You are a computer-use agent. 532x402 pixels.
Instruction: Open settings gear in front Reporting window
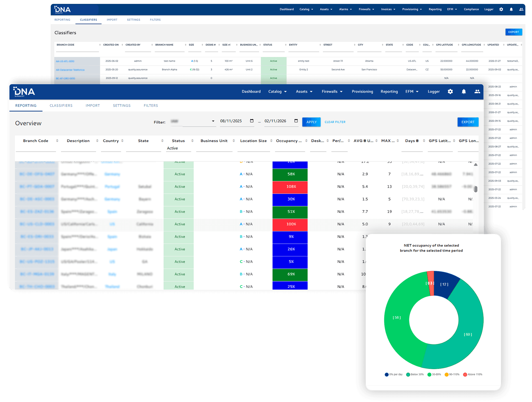click(450, 92)
